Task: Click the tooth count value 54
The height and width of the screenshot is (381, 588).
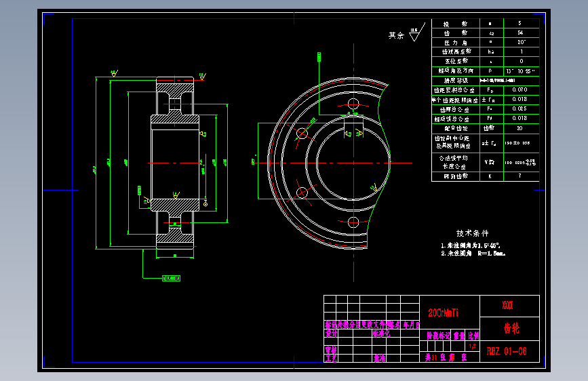Action: pyautogui.click(x=520, y=33)
